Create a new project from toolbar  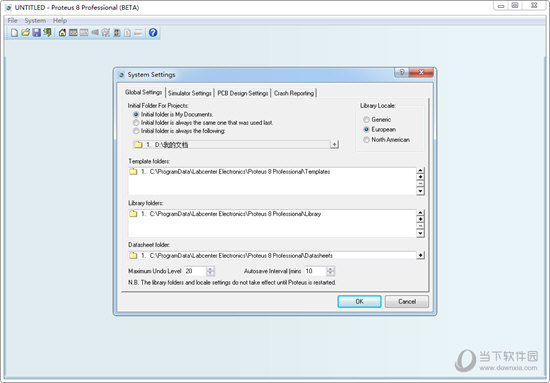pos(14,33)
